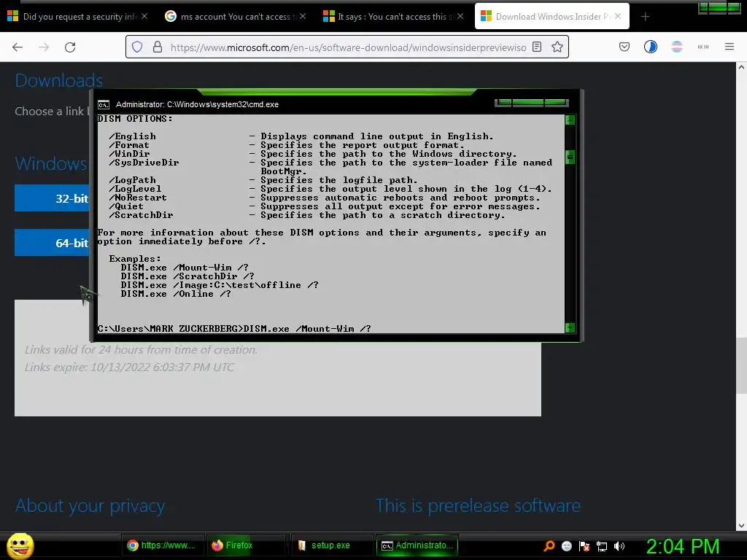
Task: Click the cmd.exe icon in the title bar
Action: (x=104, y=104)
